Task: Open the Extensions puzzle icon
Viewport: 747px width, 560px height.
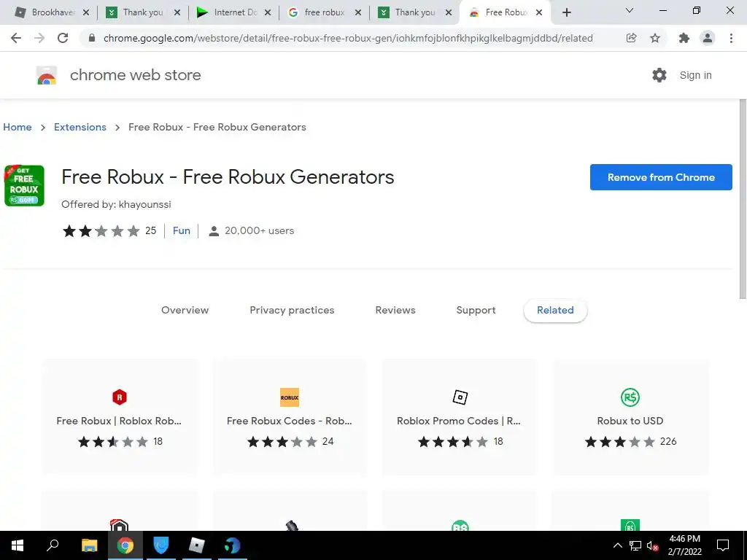Action: click(684, 38)
